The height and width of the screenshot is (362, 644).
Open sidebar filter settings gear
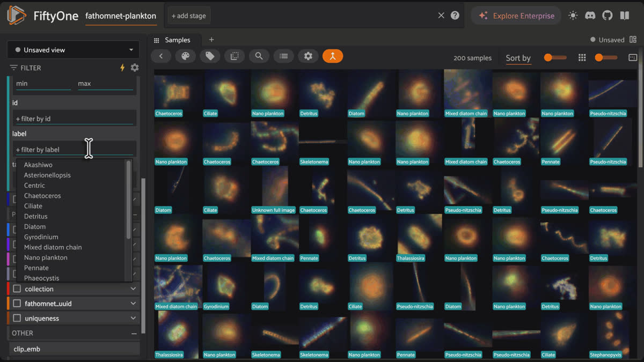click(x=135, y=68)
